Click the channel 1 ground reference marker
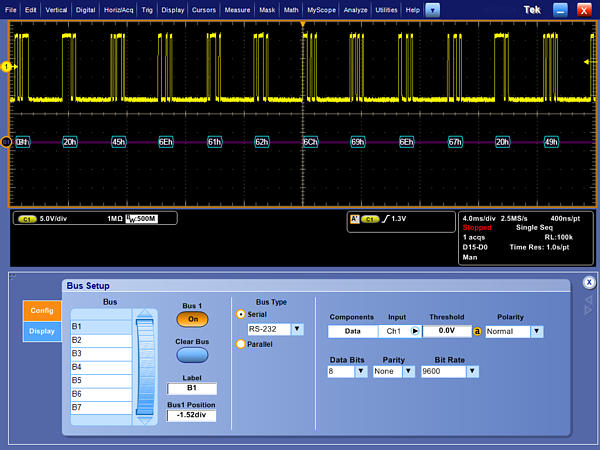This screenshot has width=600, height=450. 6,67
